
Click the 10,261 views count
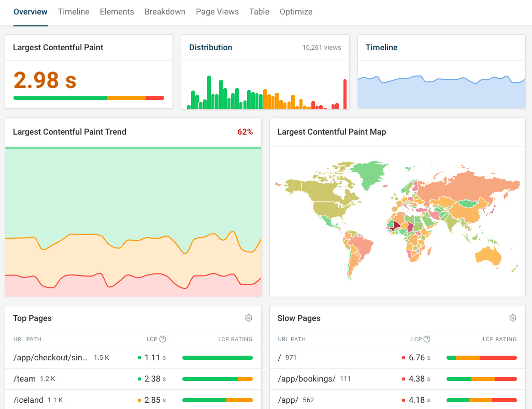322,48
